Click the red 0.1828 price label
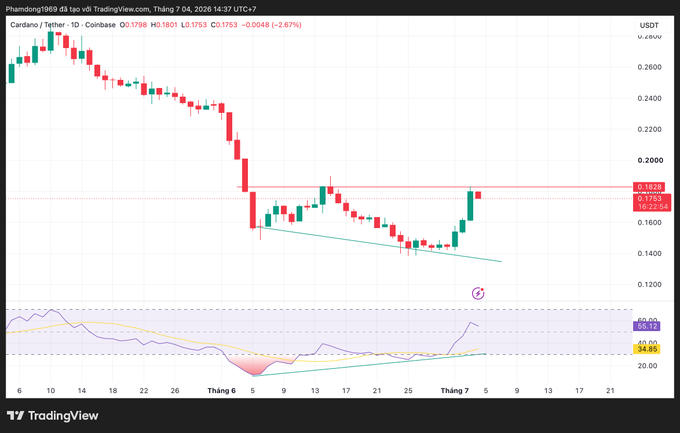Viewport: 680px width, 433px height. click(649, 187)
